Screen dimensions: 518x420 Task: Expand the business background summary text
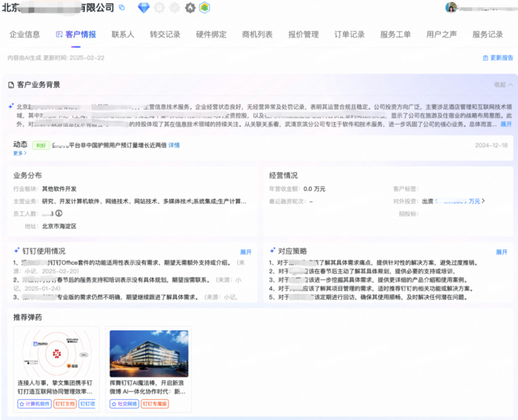pyautogui.click(x=506, y=124)
